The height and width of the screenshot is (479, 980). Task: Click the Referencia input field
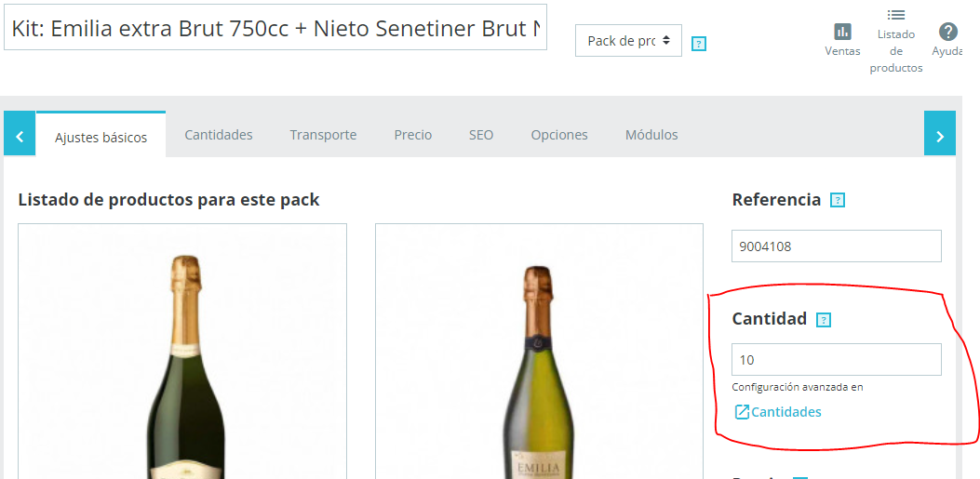(836, 246)
